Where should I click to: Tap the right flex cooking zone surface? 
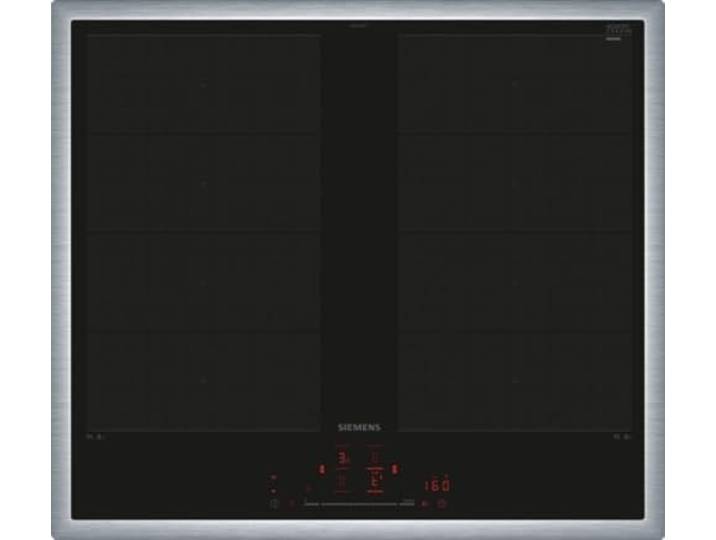pos(516,232)
